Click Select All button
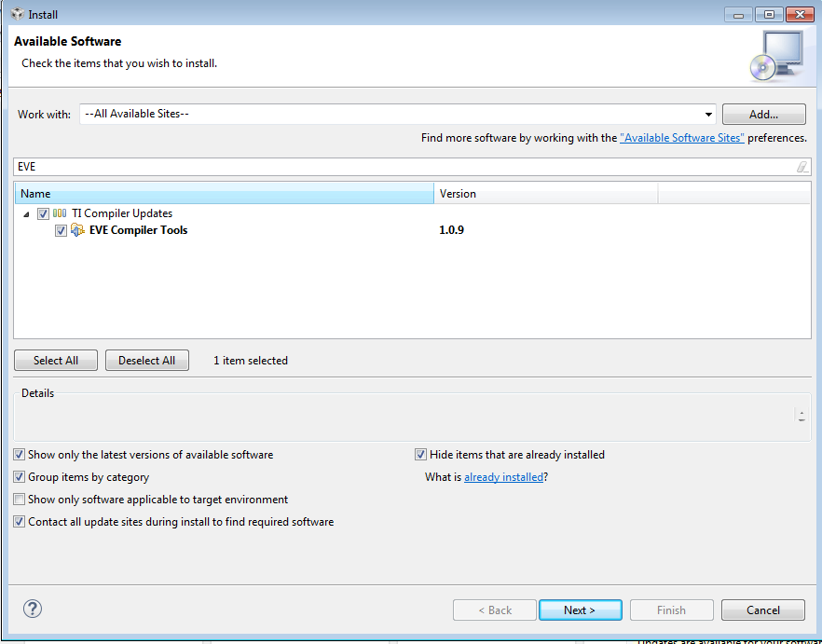822x644 pixels. click(x=56, y=361)
